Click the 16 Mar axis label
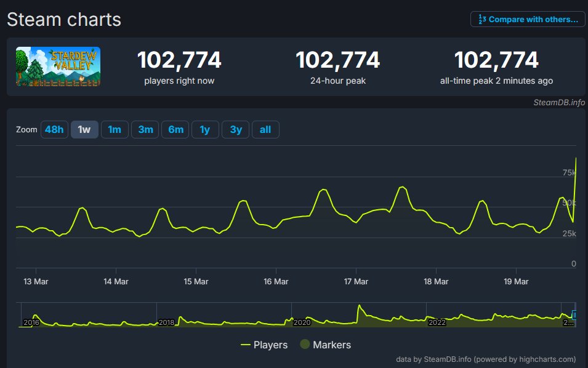 pos(276,281)
